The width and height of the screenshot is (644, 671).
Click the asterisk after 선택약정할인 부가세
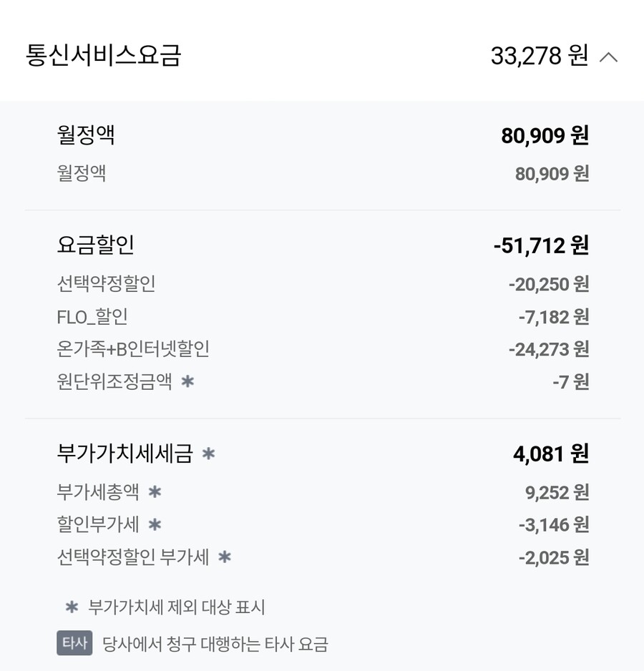(x=225, y=557)
